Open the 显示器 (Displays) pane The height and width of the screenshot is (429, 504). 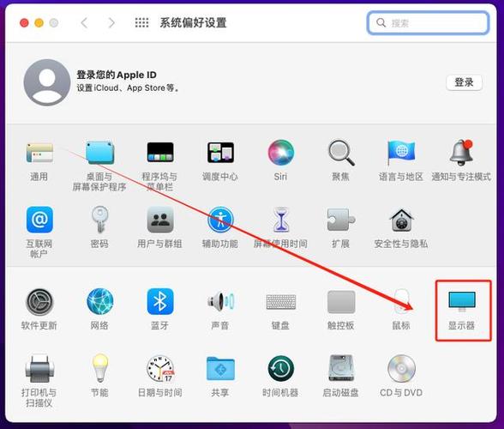point(462,302)
